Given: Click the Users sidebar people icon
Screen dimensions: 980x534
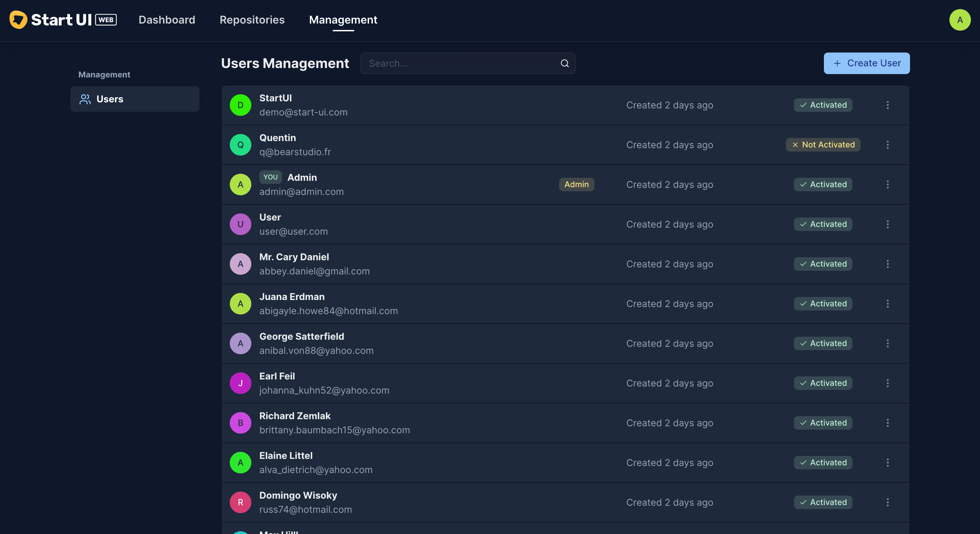Looking at the screenshot, I should [x=85, y=99].
